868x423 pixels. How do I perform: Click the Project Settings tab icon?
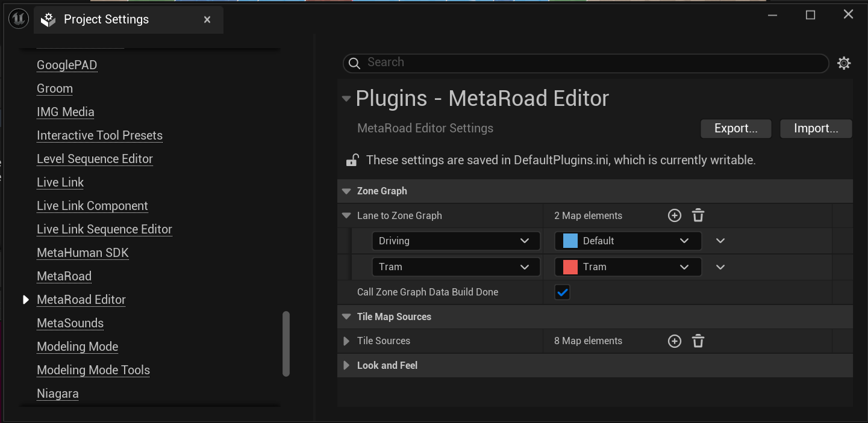click(x=48, y=20)
